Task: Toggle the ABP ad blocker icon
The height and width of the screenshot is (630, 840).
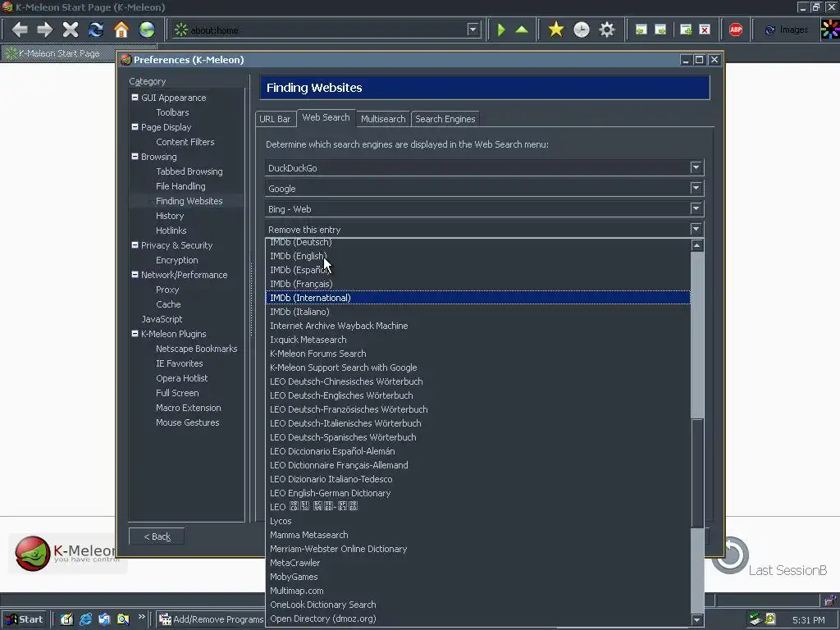Action: point(736,30)
